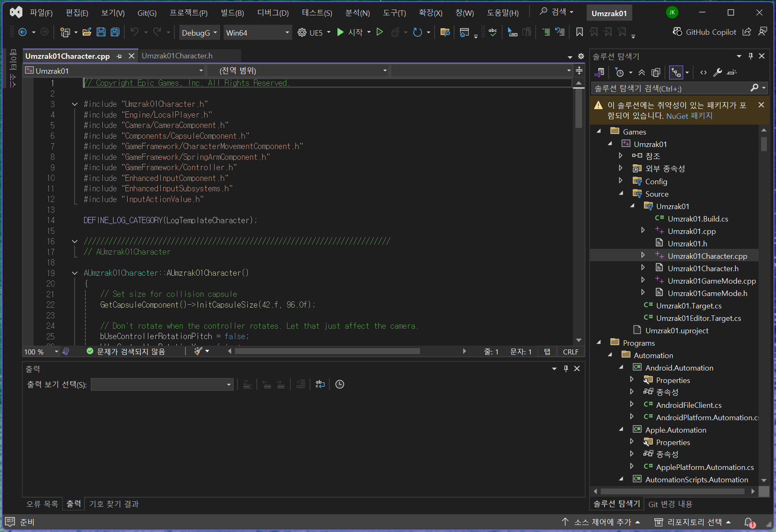Switch to the 오류 목록 tab
Screen dimensions: 776x532
[42, 504]
